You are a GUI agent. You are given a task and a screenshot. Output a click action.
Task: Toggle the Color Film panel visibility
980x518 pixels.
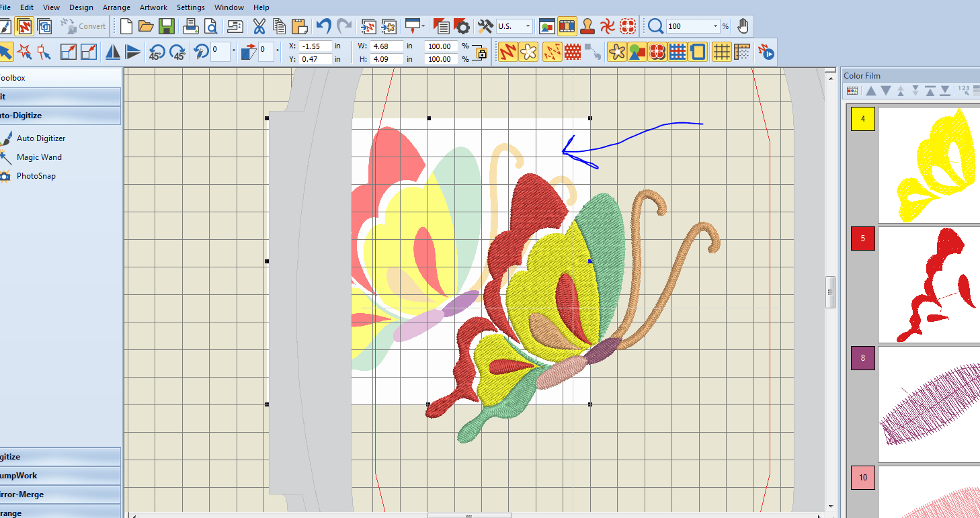[x=567, y=26]
